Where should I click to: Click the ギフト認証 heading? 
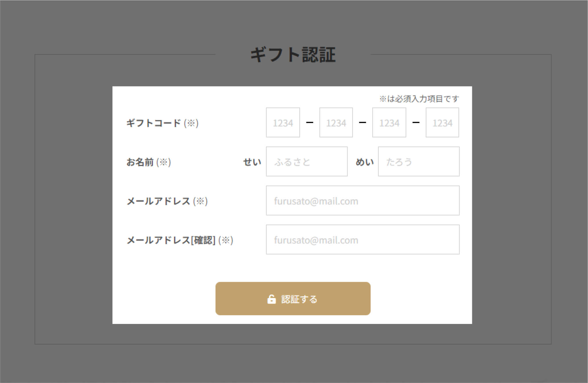293,55
